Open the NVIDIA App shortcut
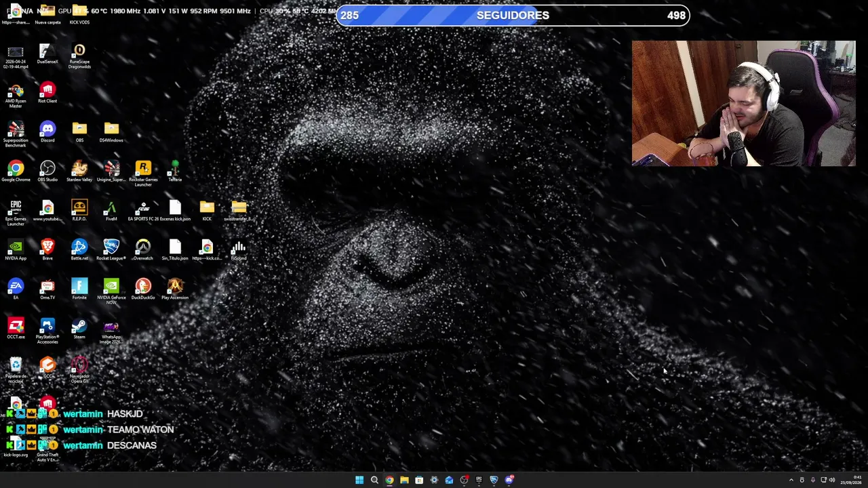Viewport: 868px width, 488px height. [x=16, y=249]
